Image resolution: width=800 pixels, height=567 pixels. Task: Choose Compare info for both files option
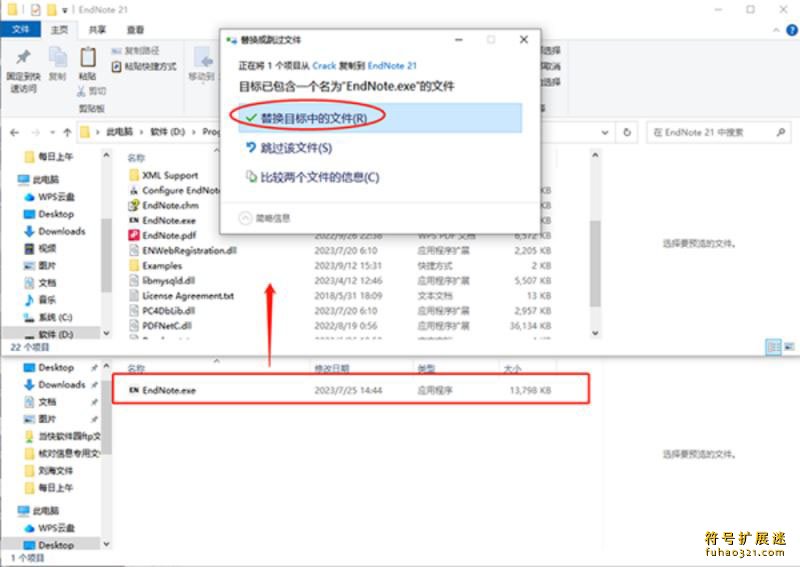(313, 177)
